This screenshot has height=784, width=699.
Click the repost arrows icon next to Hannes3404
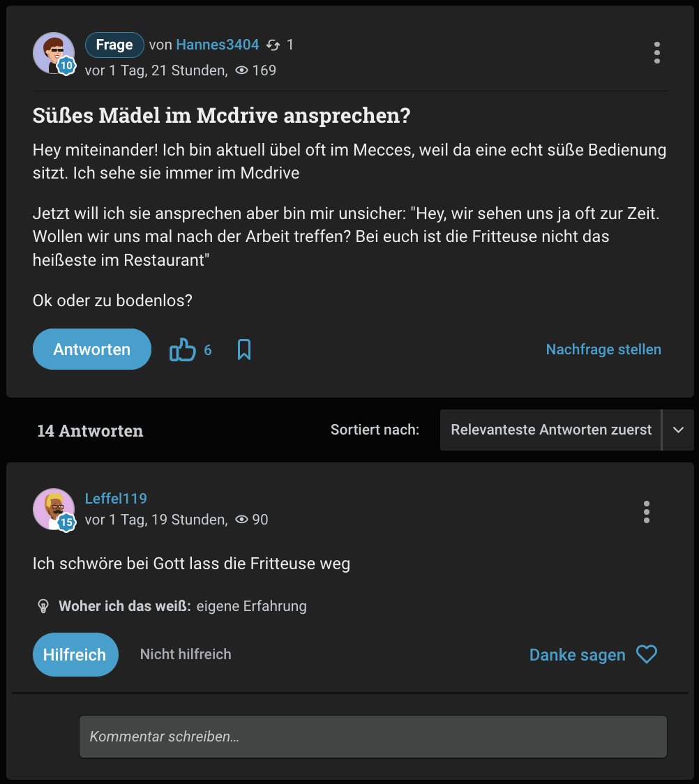(273, 45)
